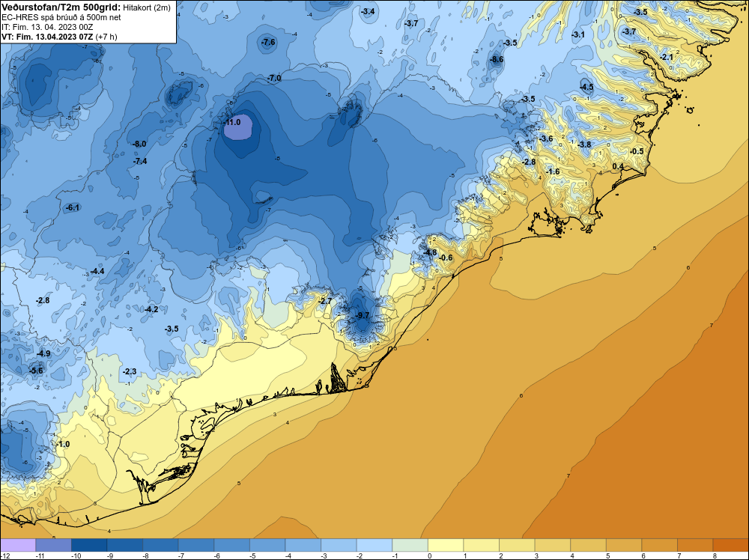The width and height of the screenshot is (749, 560).
Task: Click the -12 label in the color legend
Action: coord(4,556)
